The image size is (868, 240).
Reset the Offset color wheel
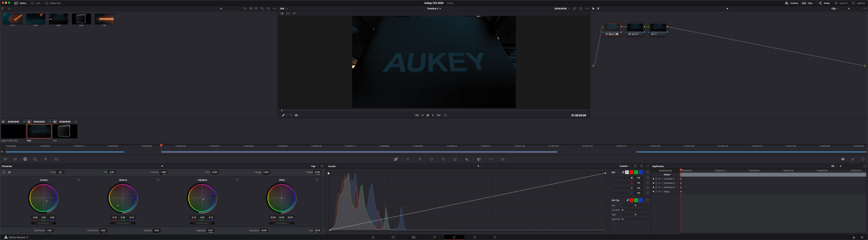point(317,180)
